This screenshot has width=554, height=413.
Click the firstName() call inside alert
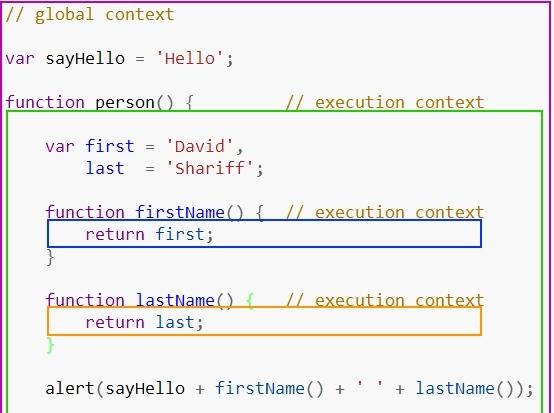click(269, 389)
